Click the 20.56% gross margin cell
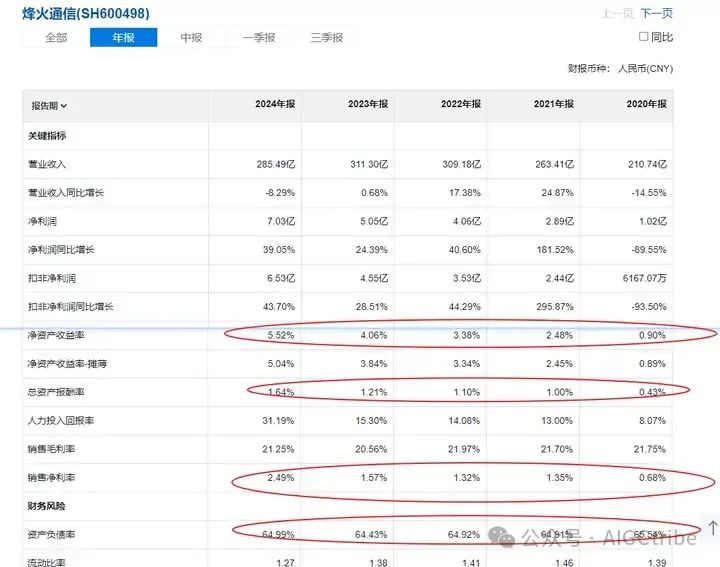This screenshot has height=567, width=720. (371, 449)
